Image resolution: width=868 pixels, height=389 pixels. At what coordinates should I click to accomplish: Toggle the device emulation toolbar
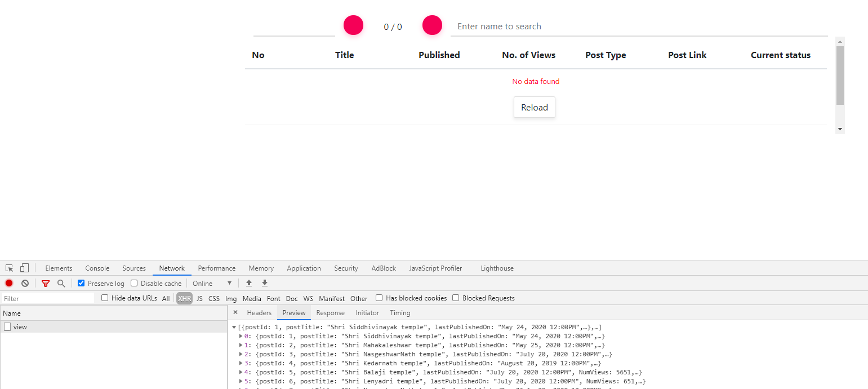pyautogui.click(x=23, y=268)
